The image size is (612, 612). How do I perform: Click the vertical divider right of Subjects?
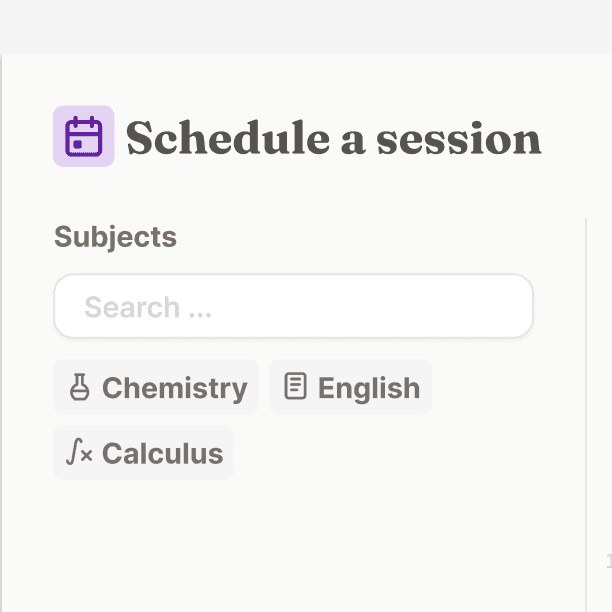(586, 414)
